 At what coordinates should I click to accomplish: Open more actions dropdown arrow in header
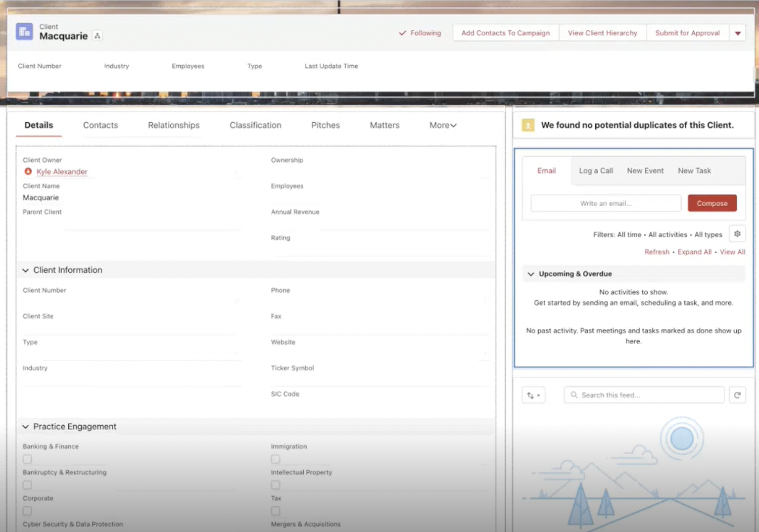click(738, 33)
